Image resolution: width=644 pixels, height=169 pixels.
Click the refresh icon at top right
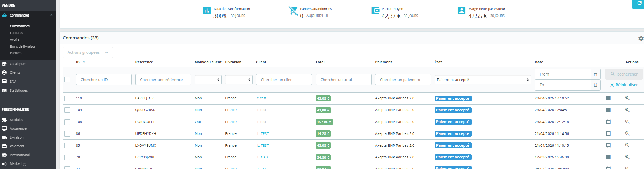pos(640,3)
